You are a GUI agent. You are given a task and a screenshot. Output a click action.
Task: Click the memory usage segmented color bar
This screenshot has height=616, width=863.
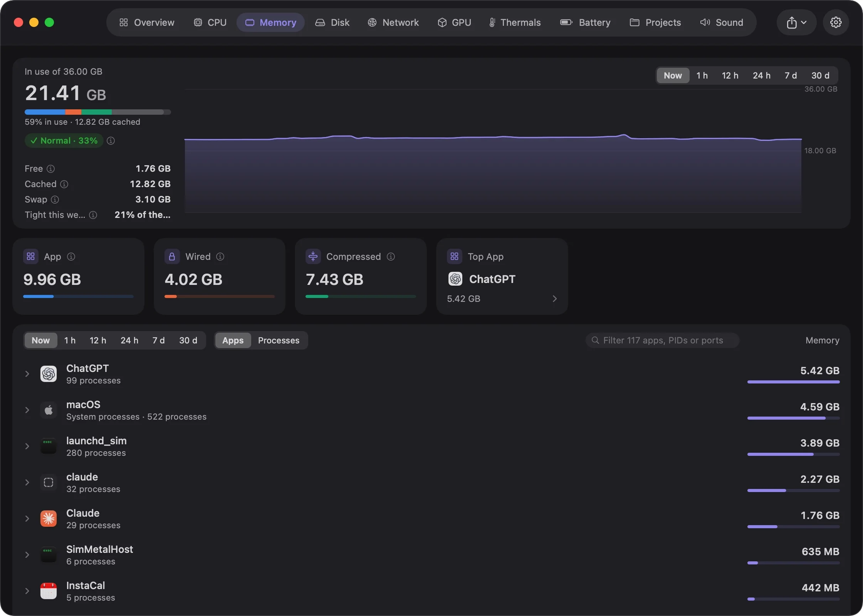pos(97,112)
